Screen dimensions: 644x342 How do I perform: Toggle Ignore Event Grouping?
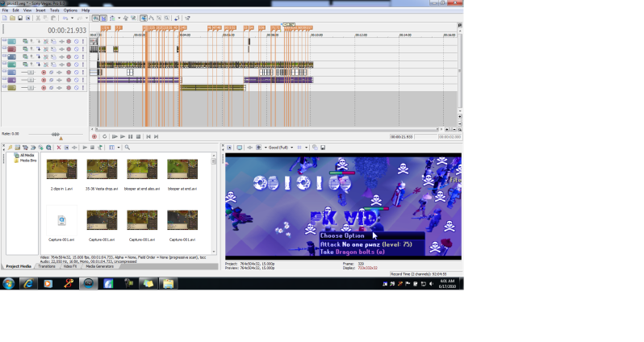[x=133, y=18]
